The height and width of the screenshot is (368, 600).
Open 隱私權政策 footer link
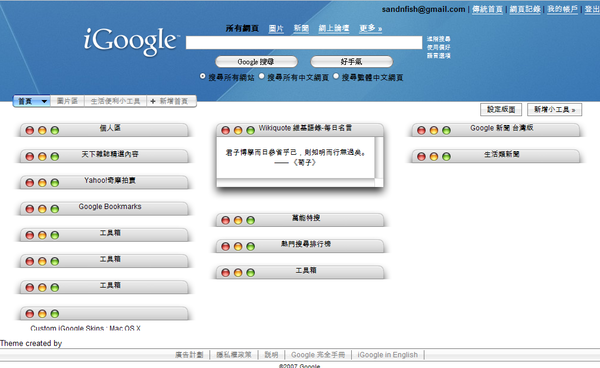(234, 355)
